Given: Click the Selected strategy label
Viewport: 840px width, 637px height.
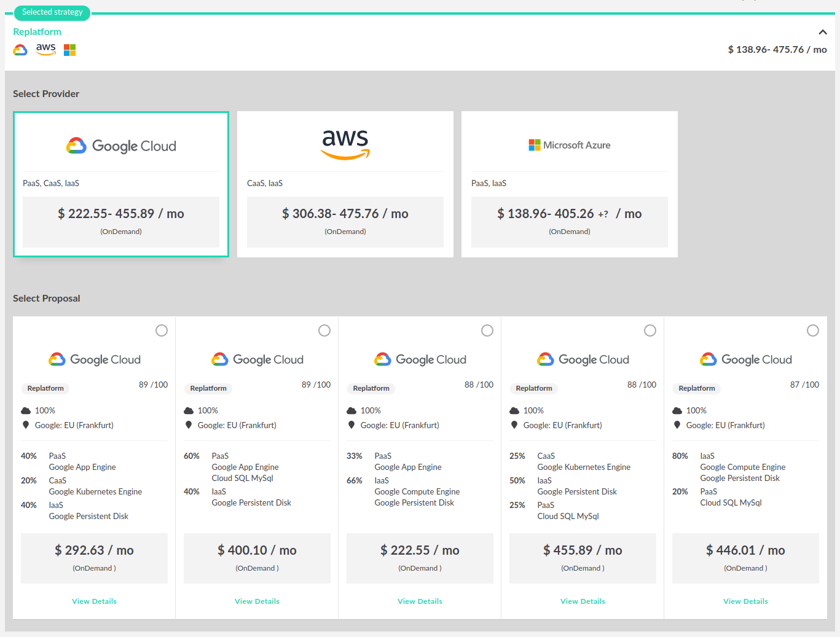Looking at the screenshot, I should [52, 12].
